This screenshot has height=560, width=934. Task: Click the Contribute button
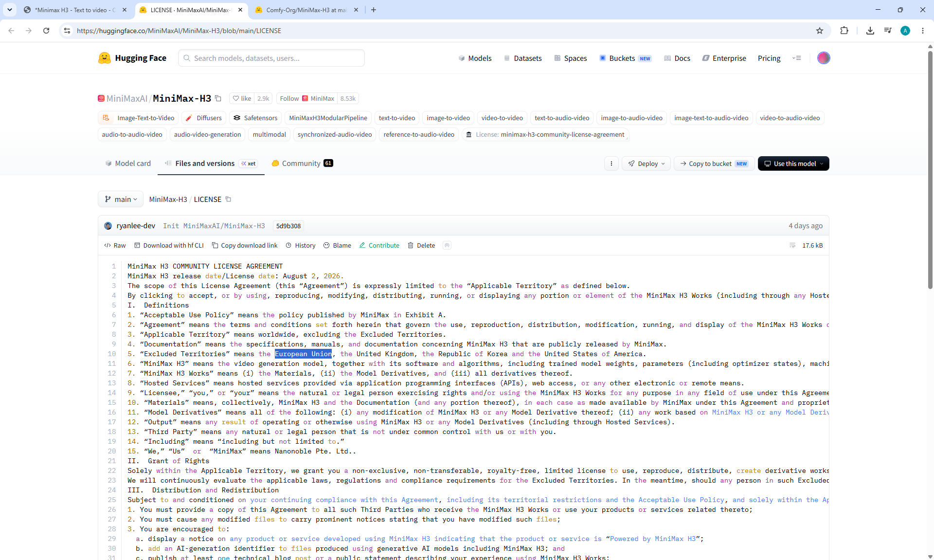379,245
